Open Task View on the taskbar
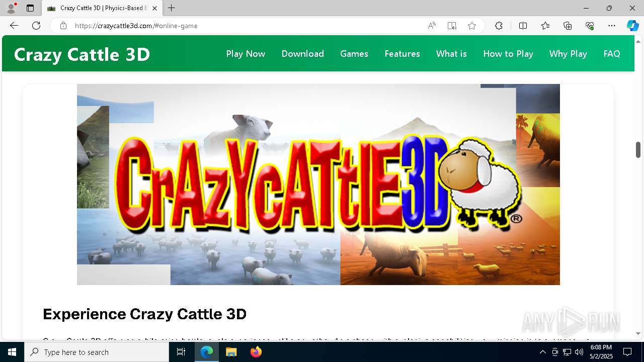644x362 pixels. [182, 352]
